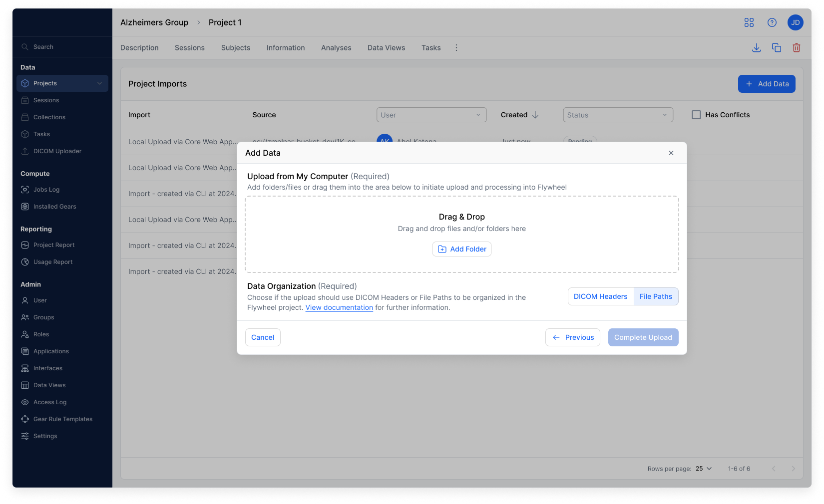Click Cancel in the Add Data dialog
Viewport: 824px width, 504px height.
[263, 337]
